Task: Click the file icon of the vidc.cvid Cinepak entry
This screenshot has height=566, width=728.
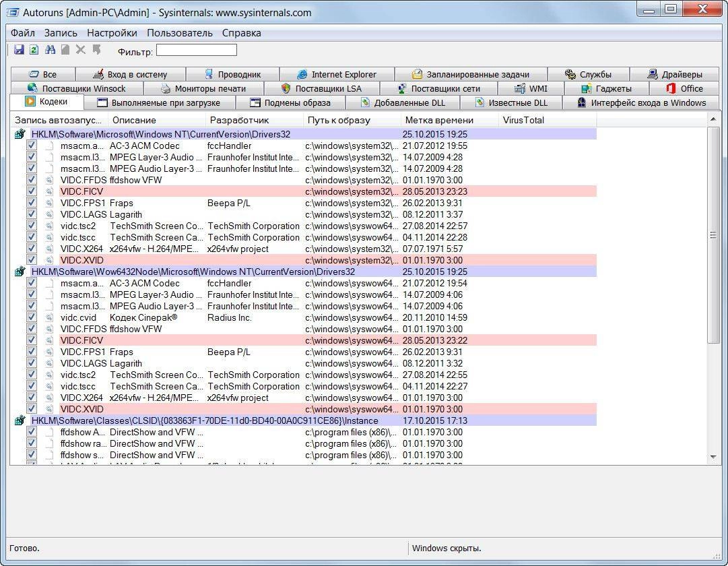Action: pos(49,318)
